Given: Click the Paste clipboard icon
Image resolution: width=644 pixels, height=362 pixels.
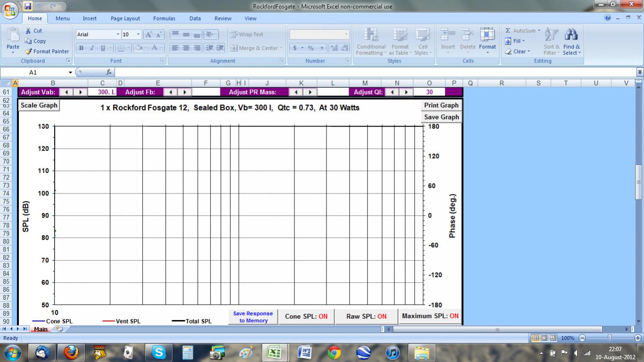Looking at the screenshot, I should tap(13, 36).
